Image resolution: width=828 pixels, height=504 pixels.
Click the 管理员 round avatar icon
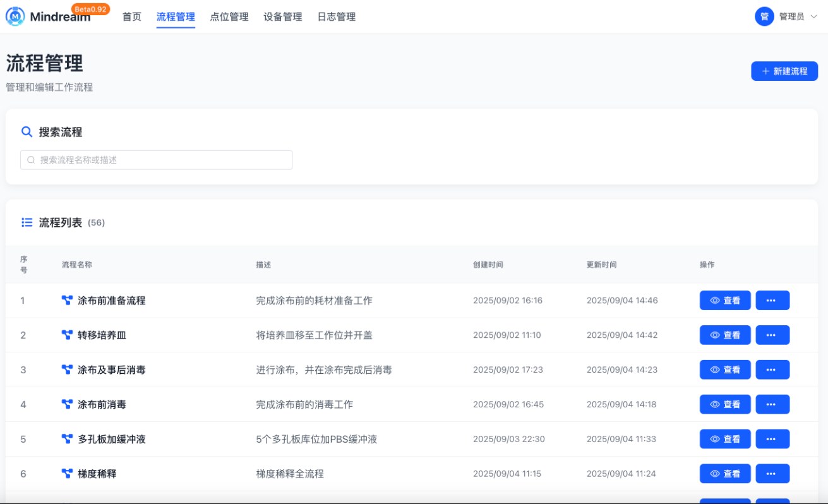[764, 16]
